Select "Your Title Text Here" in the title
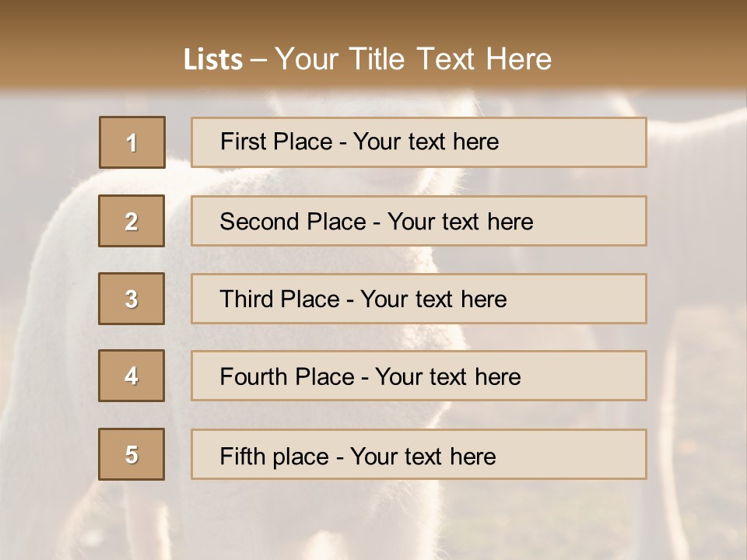This screenshot has height=560, width=747. pos(413,59)
